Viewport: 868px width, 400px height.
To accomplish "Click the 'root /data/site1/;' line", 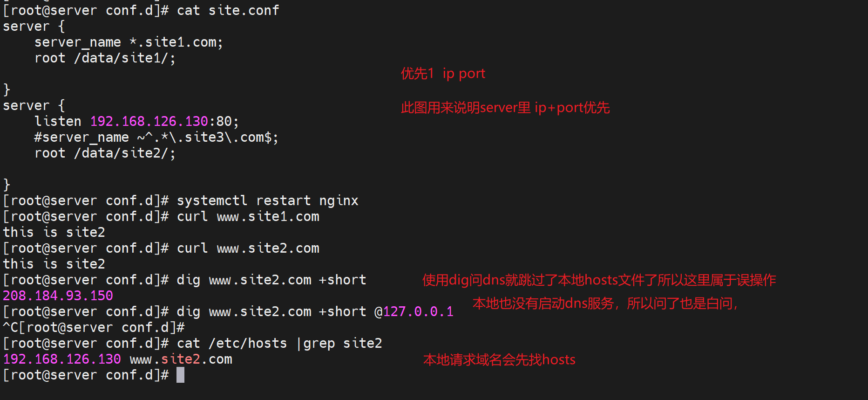I will click(105, 58).
